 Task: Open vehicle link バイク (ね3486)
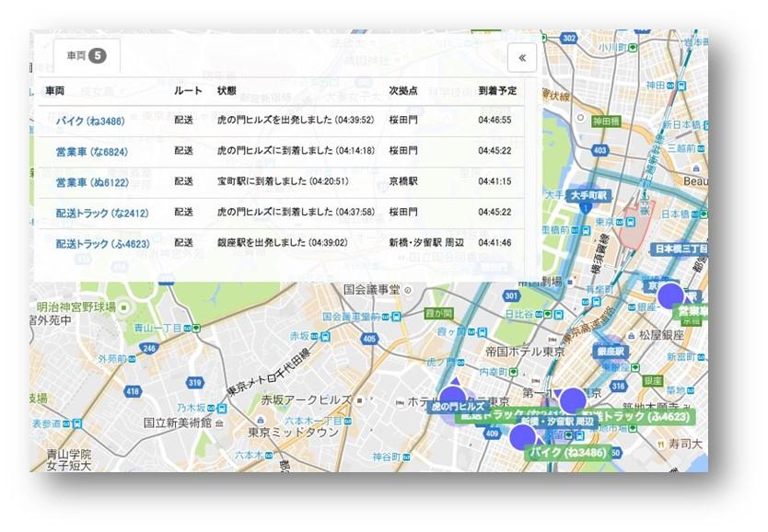[x=90, y=121]
